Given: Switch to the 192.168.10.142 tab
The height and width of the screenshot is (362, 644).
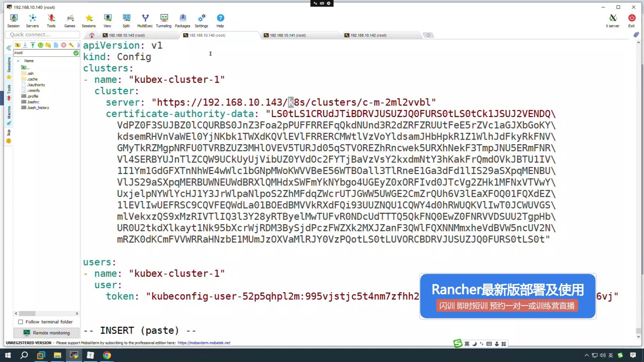Looking at the screenshot, I should point(368,35).
